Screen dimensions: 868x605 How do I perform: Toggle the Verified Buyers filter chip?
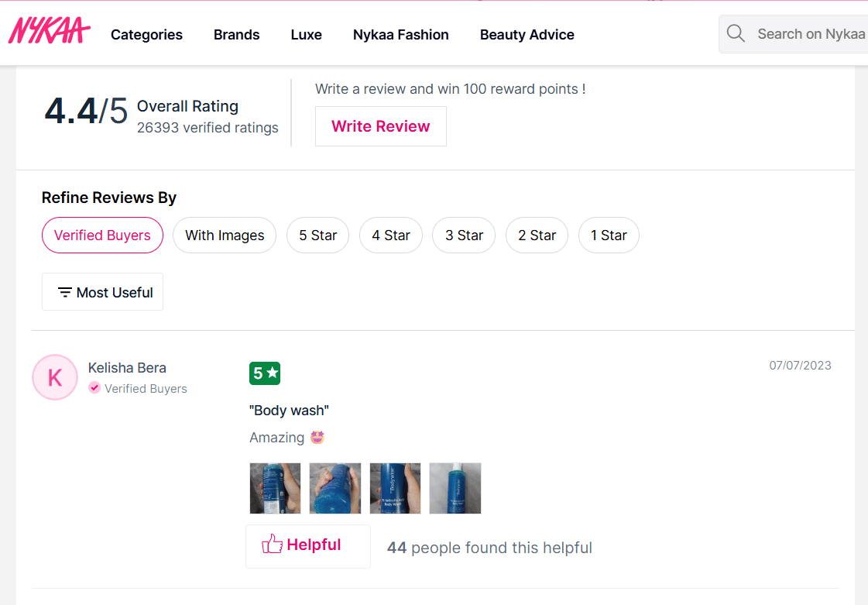[x=102, y=235]
